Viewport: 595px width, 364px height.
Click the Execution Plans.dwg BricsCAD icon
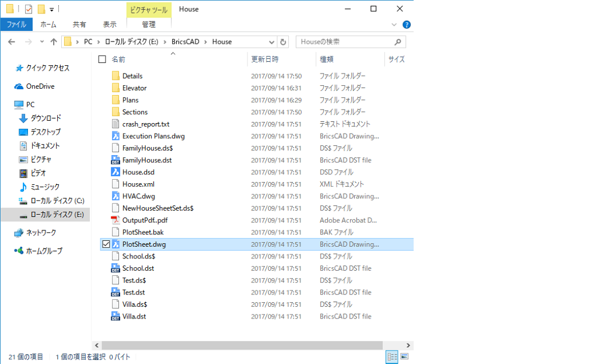pyautogui.click(x=116, y=136)
